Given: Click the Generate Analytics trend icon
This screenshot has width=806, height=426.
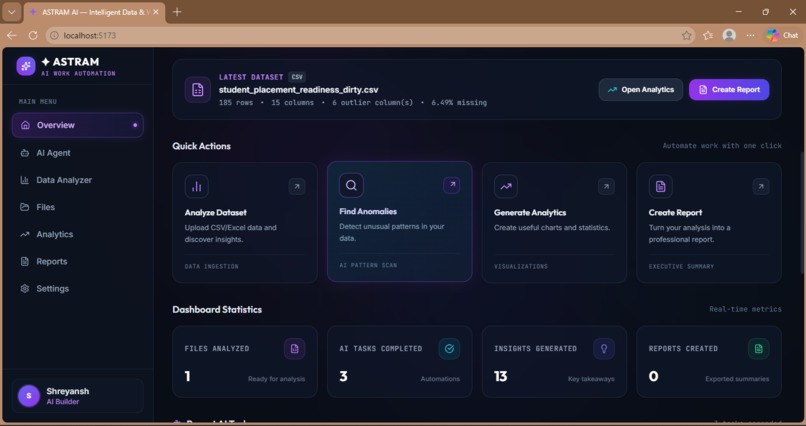Looking at the screenshot, I should point(506,187).
